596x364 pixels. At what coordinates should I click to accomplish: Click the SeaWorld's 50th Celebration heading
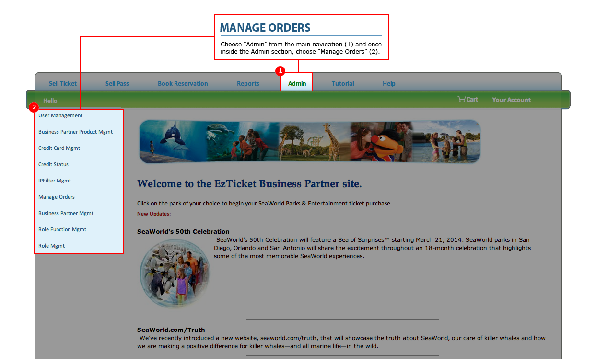coord(183,232)
